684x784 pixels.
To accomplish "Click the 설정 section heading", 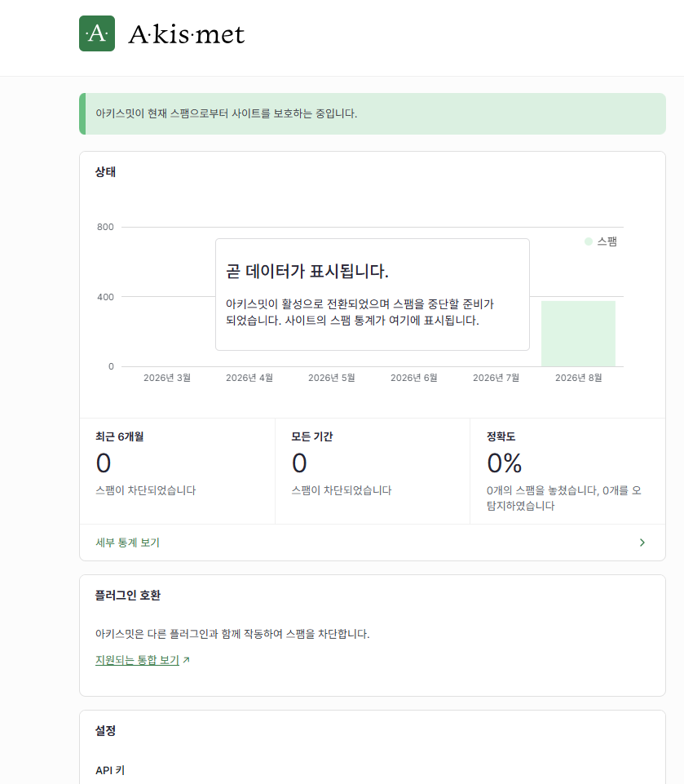I will pyautogui.click(x=105, y=730).
